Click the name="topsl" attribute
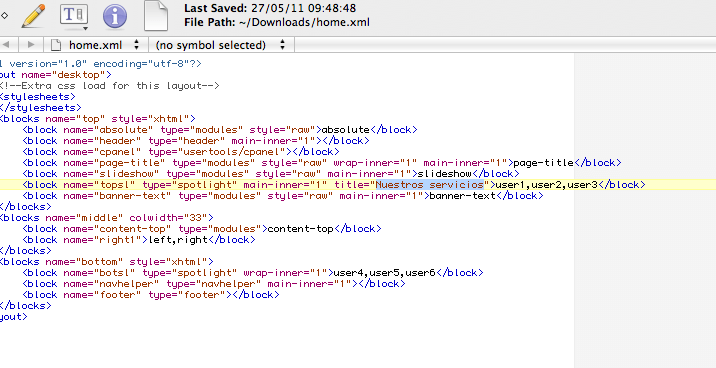The width and height of the screenshot is (716, 368). point(99,184)
